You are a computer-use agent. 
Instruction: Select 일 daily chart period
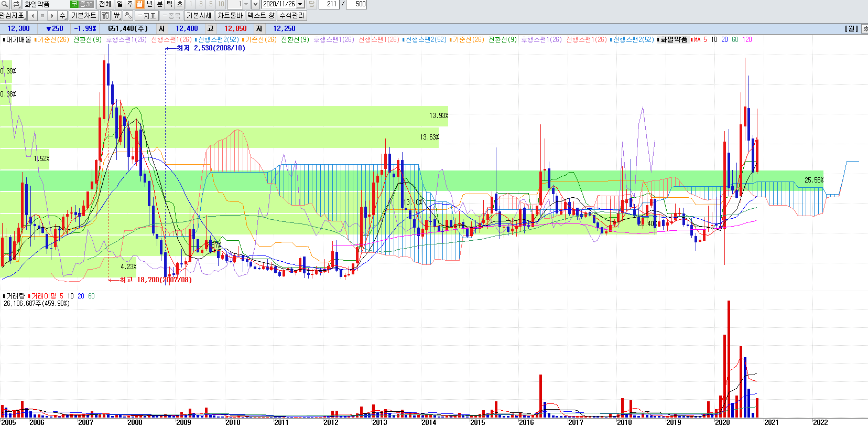point(120,4)
